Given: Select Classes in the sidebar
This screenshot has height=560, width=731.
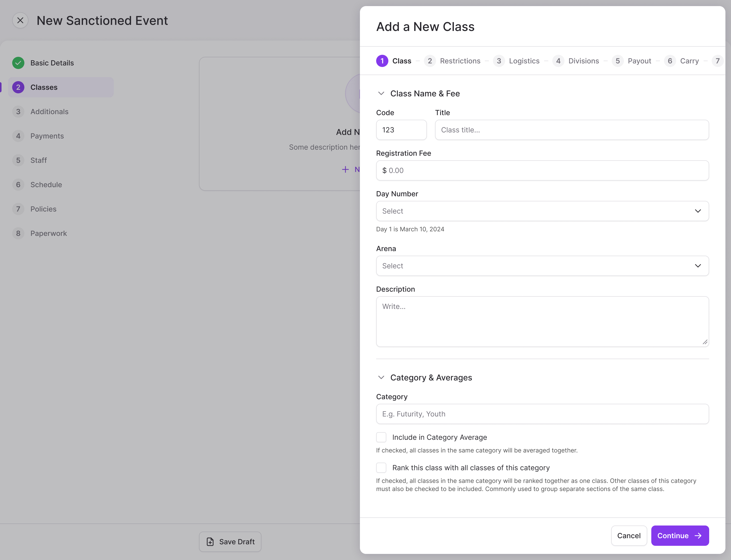Looking at the screenshot, I should click(61, 87).
